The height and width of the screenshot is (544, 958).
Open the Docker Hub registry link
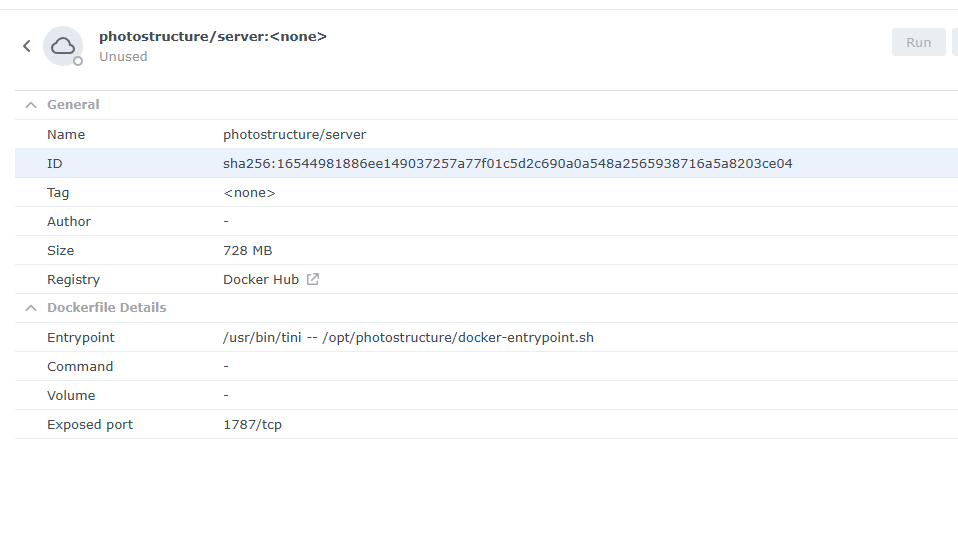(260, 280)
